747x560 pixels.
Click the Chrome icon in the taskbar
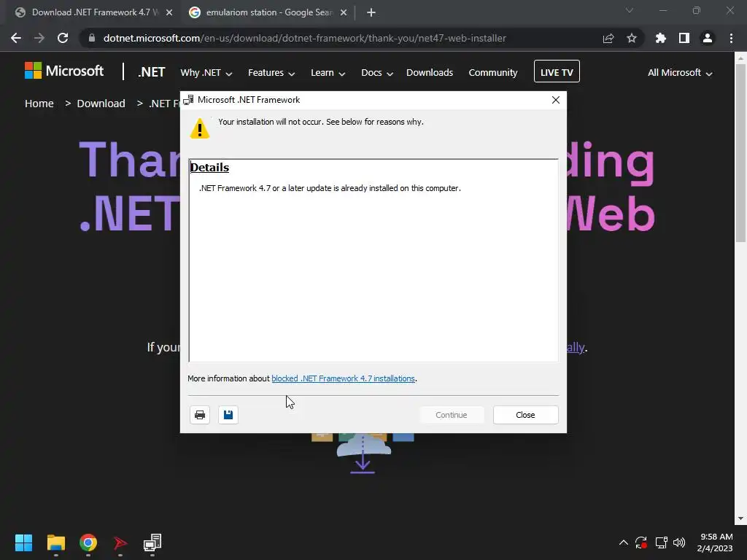coord(88,542)
